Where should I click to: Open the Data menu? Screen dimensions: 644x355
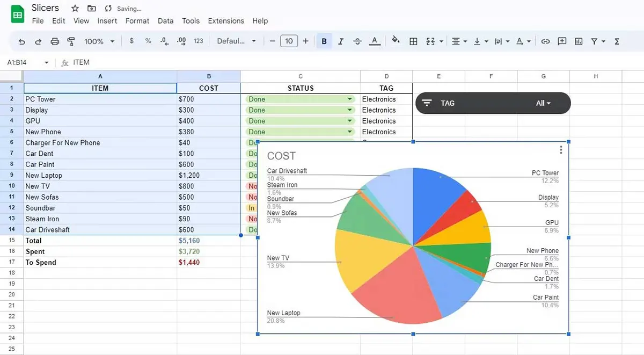point(165,21)
